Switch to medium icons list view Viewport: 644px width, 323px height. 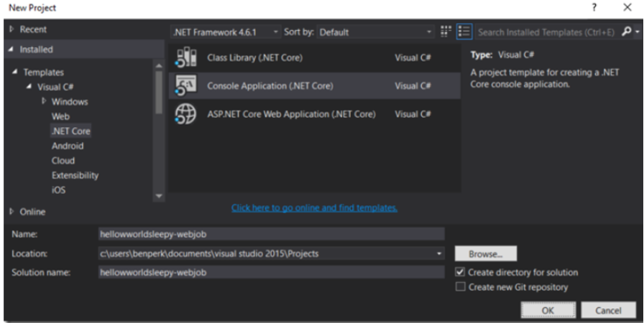click(464, 32)
